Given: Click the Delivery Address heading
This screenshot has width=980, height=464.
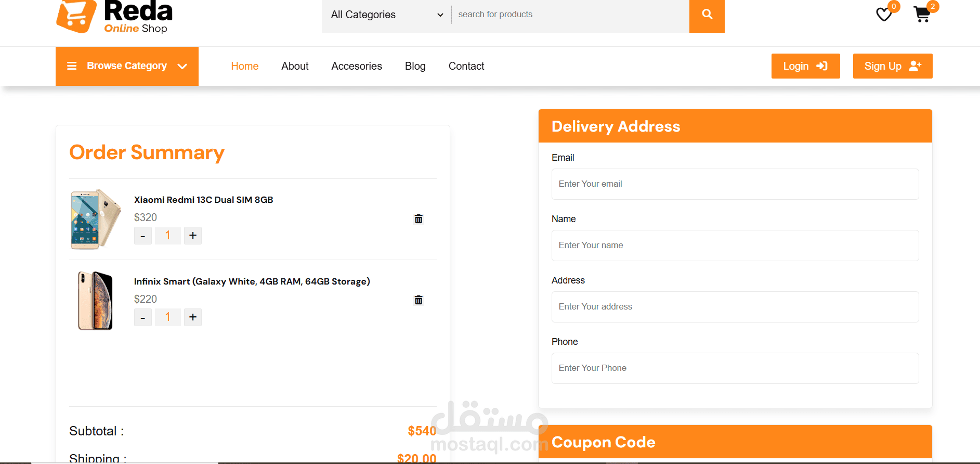Looking at the screenshot, I should (616, 126).
